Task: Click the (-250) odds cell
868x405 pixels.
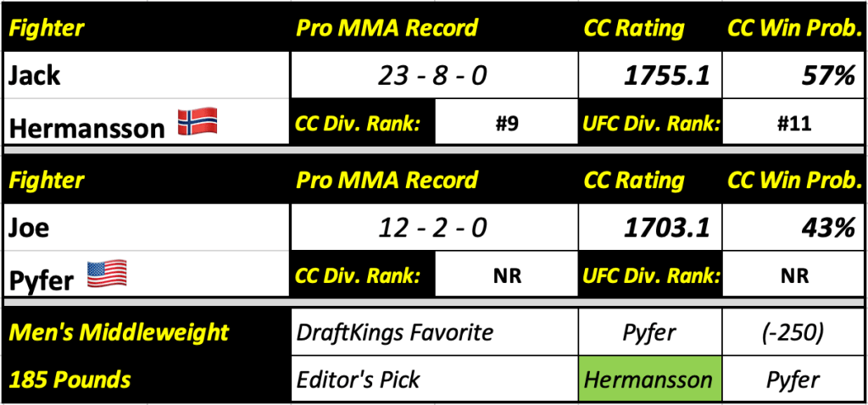Action: [x=794, y=331]
